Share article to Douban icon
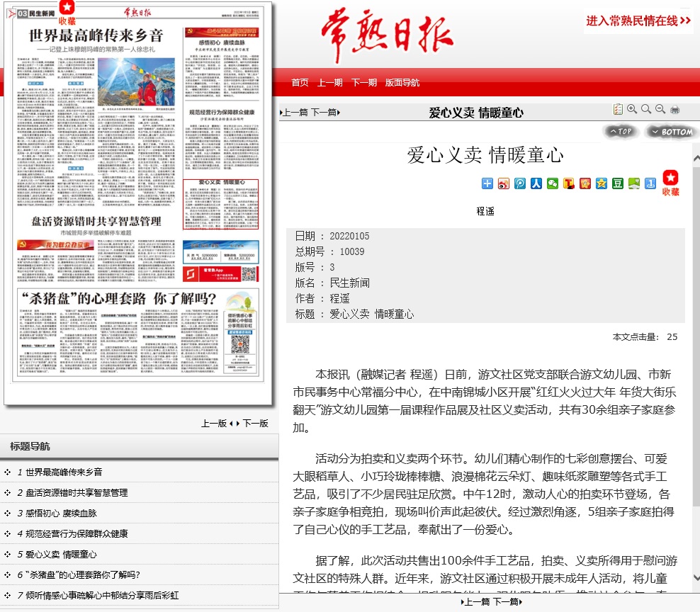 click(x=618, y=183)
